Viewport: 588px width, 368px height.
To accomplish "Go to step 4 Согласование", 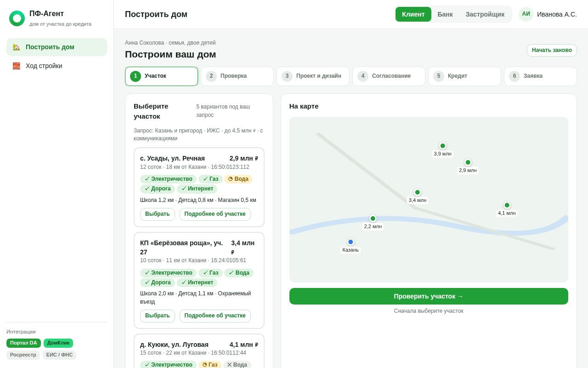I will click(389, 76).
